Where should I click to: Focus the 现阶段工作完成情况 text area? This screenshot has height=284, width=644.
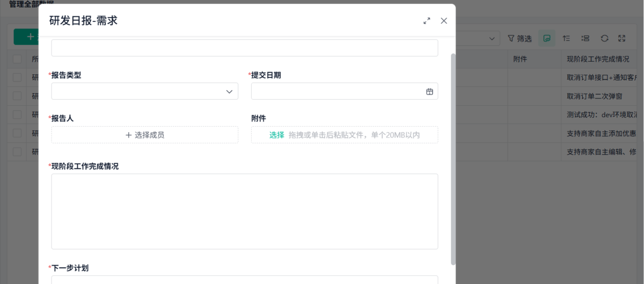point(245,212)
